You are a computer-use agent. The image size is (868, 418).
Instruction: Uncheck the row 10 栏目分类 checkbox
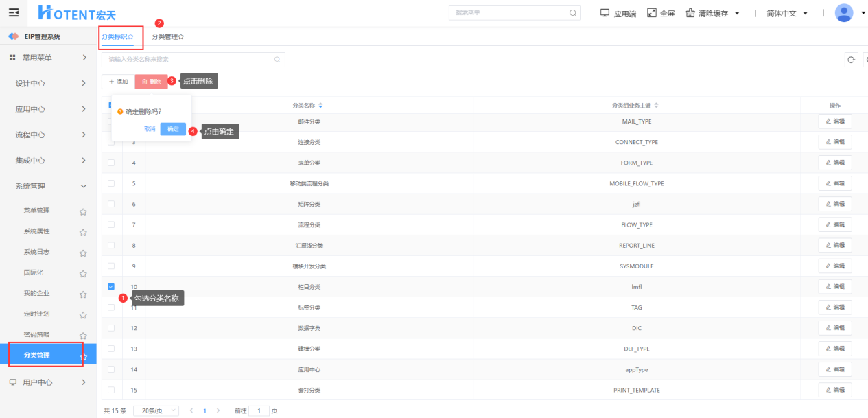click(x=111, y=286)
